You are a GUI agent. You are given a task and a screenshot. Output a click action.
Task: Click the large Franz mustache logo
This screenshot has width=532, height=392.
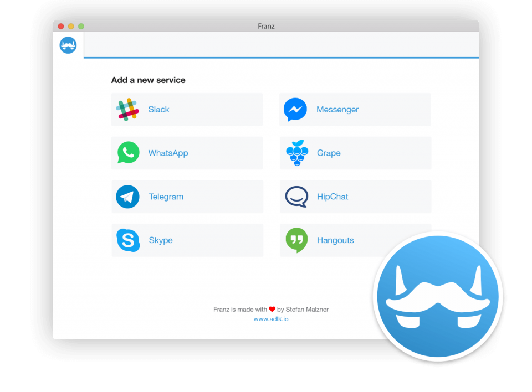coord(437,297)
